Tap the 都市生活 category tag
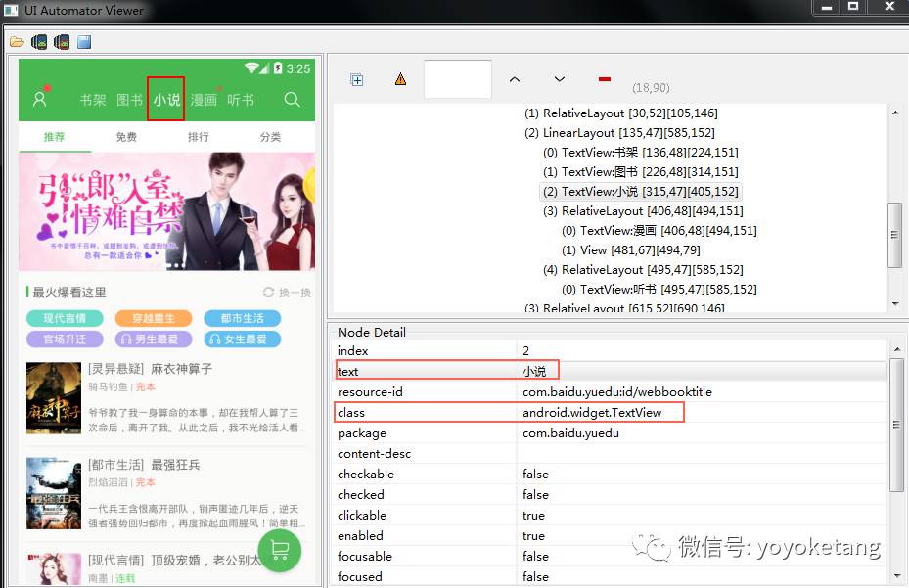The image size is (909, 588). [x=243, y=318]
